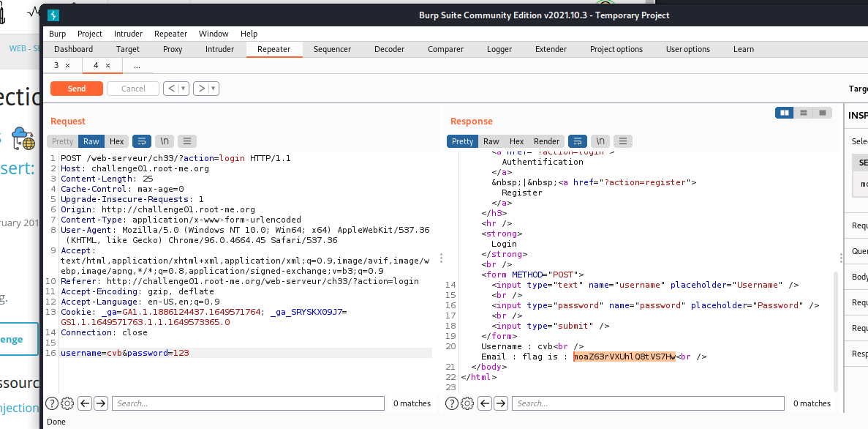The height and width of the screenshot is (429, 868).
Task: Send the request
Action: pyautogui.click(x=76, y=89)
